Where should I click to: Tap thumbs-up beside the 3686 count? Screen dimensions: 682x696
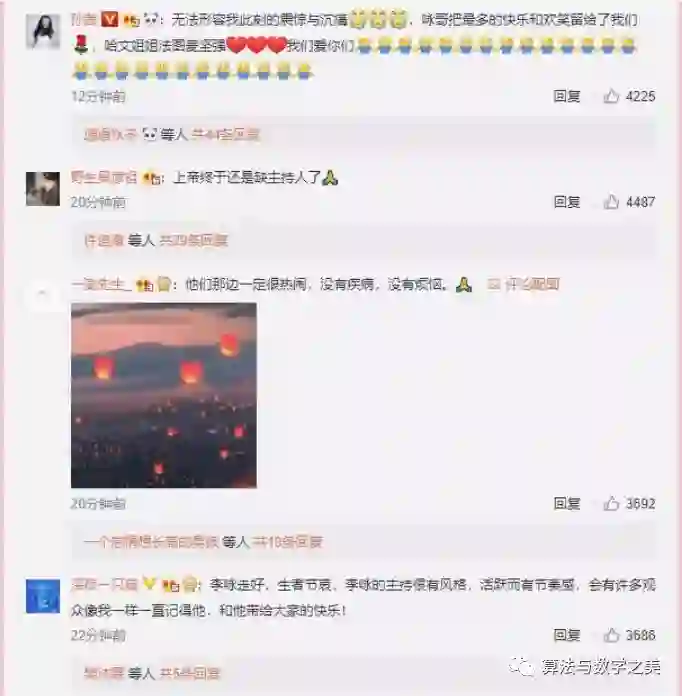click(x=611, y=635)
